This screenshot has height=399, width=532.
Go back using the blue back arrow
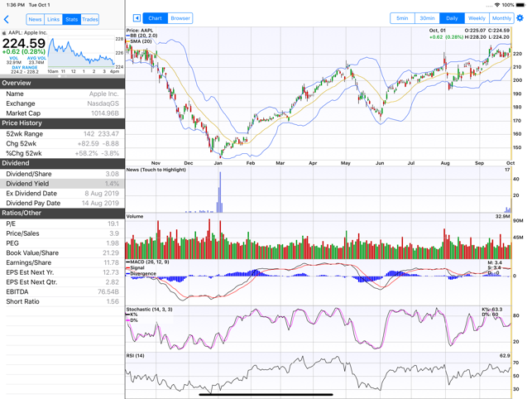coord(7,19)
